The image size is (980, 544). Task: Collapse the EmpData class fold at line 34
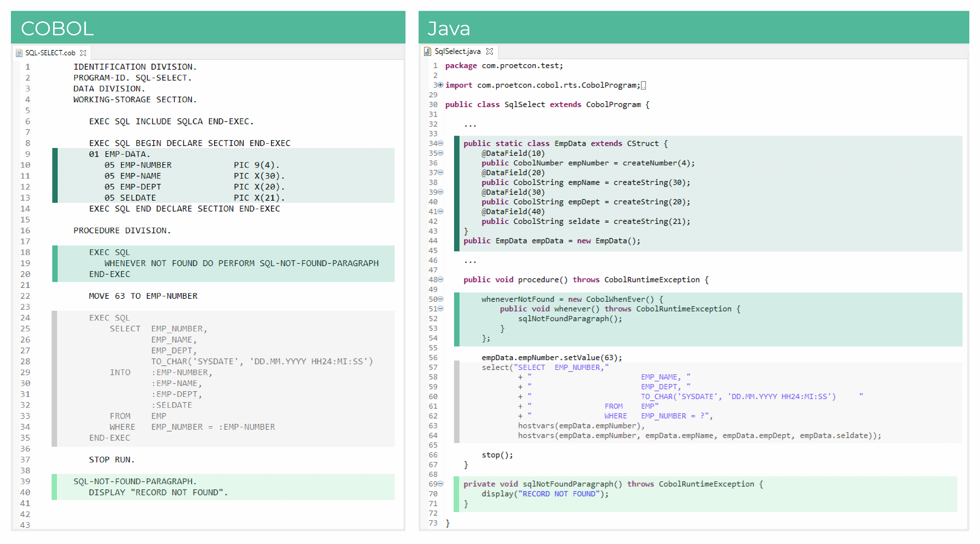(440, 143)
